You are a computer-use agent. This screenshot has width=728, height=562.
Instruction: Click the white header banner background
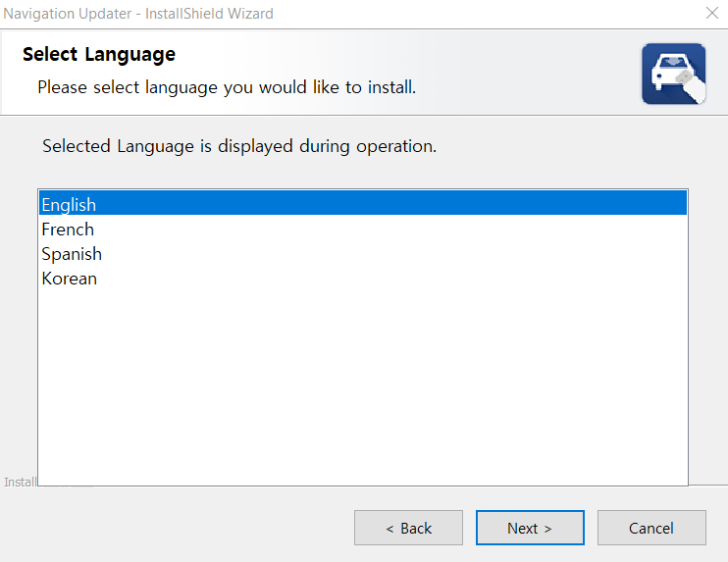[x=511, y=72]
